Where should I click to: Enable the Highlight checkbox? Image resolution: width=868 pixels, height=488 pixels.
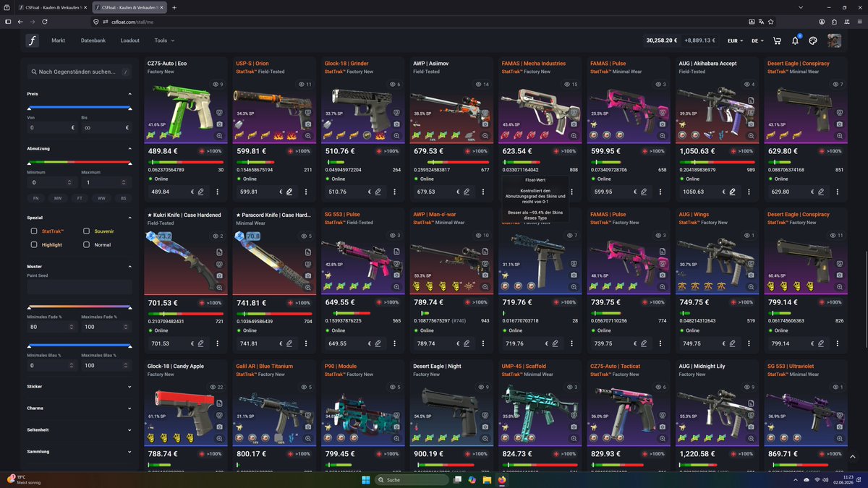[x=34, y=244]
